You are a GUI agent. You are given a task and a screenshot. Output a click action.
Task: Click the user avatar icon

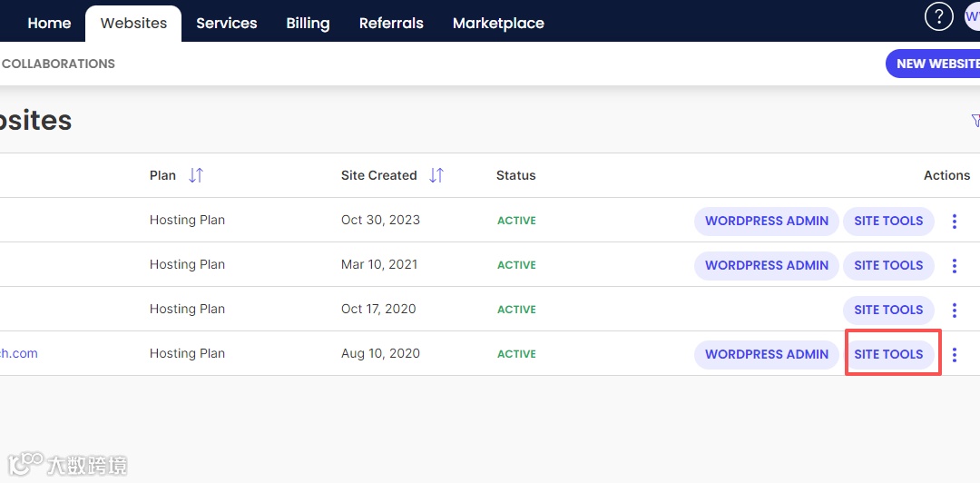[x=972, y=16]
